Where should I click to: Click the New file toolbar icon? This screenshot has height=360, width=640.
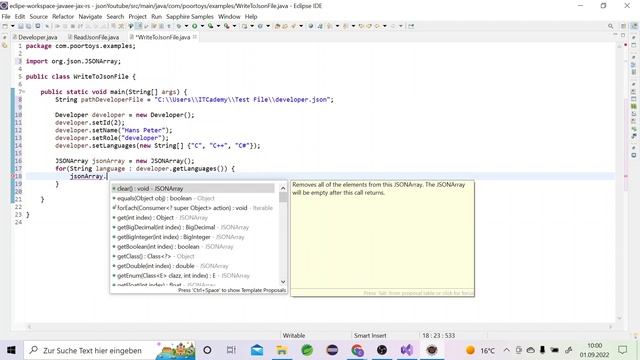click(x=4, y=26)
